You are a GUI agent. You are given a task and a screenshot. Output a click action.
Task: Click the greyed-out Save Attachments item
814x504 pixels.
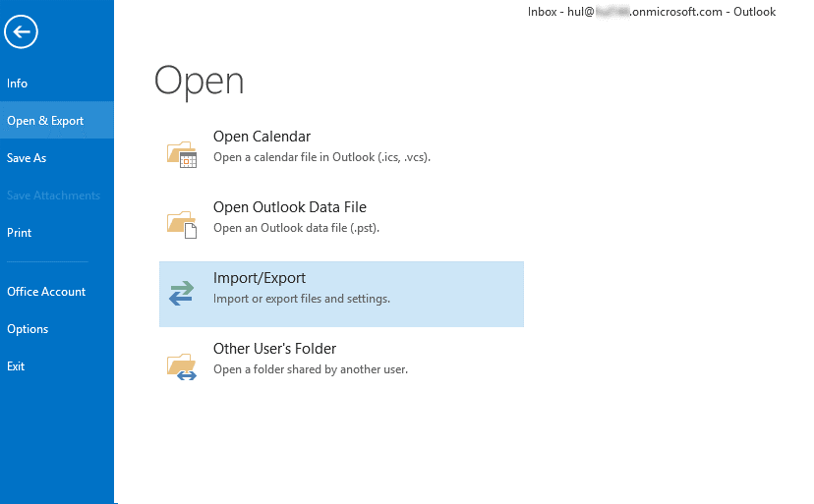[53, 196]
